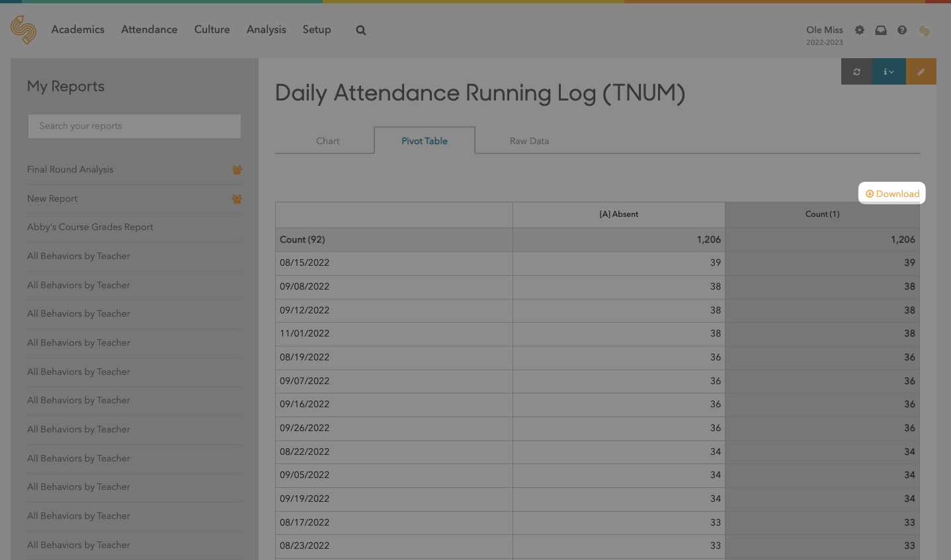Image resolution: width=951 pixels, height=560 pixels.
Task: Click the Search your reports field
Action: pos(134,126)
